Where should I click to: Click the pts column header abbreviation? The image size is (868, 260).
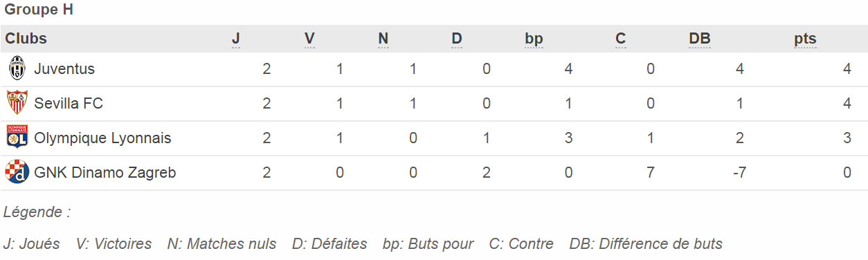click(x=805, y=39)
